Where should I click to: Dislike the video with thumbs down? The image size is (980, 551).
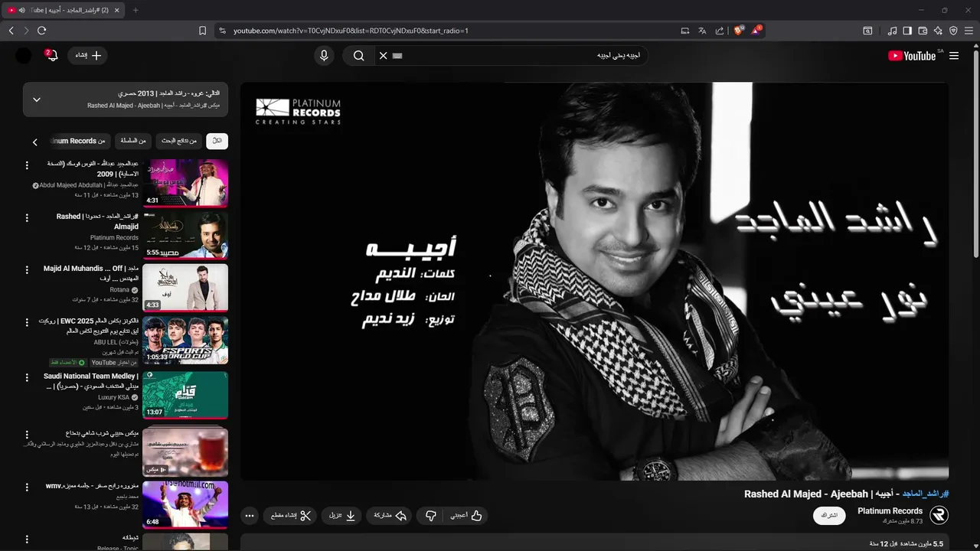(x=430, y=516)
